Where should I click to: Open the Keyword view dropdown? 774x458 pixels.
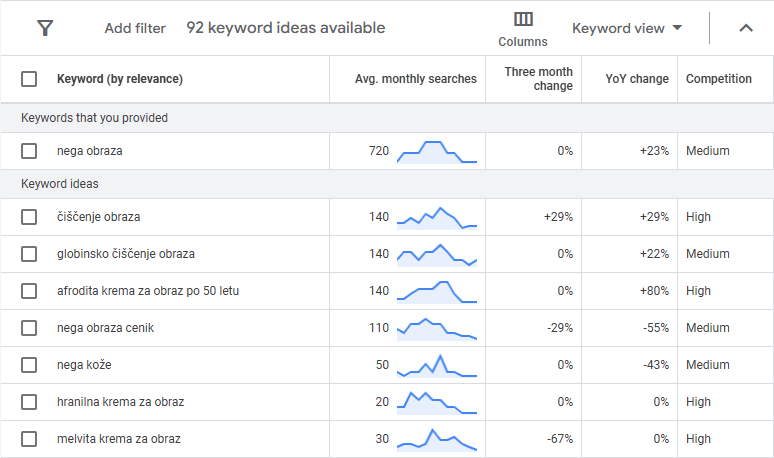627,28
